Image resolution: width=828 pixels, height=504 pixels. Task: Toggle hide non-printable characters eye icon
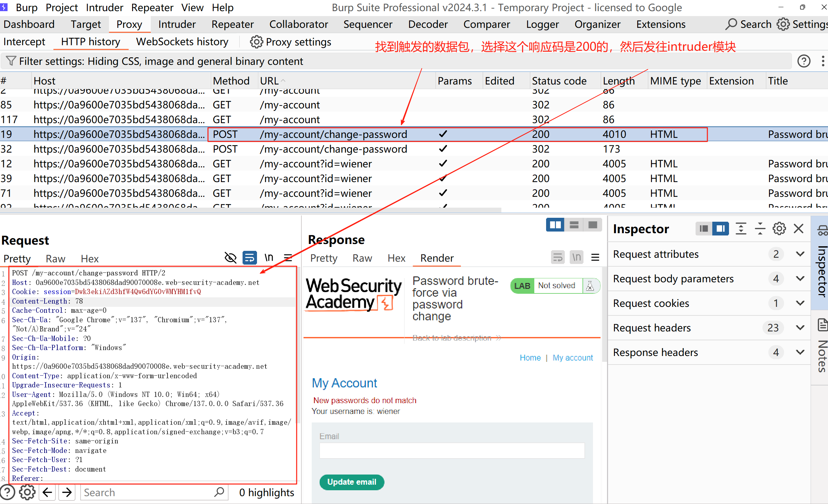coord(230,258)
